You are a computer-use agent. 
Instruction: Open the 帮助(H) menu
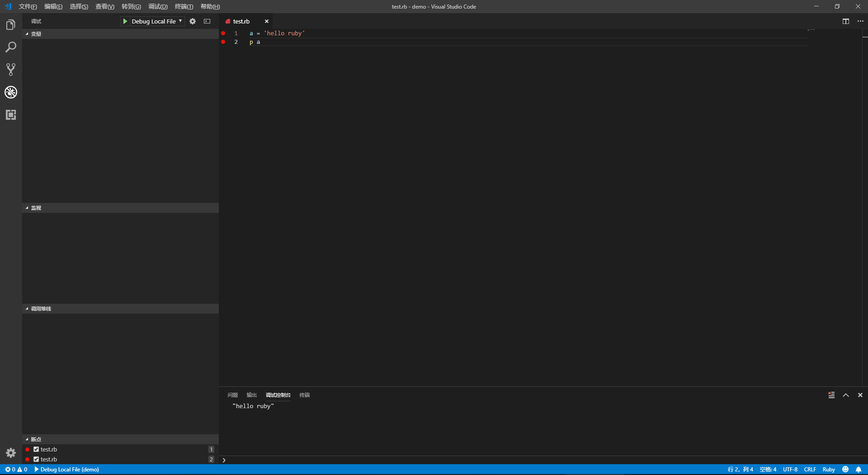point(210,6)
